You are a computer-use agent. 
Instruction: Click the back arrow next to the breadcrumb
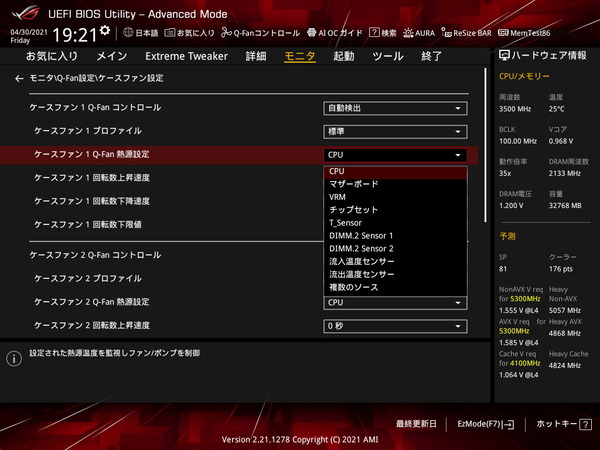[19, 78]
